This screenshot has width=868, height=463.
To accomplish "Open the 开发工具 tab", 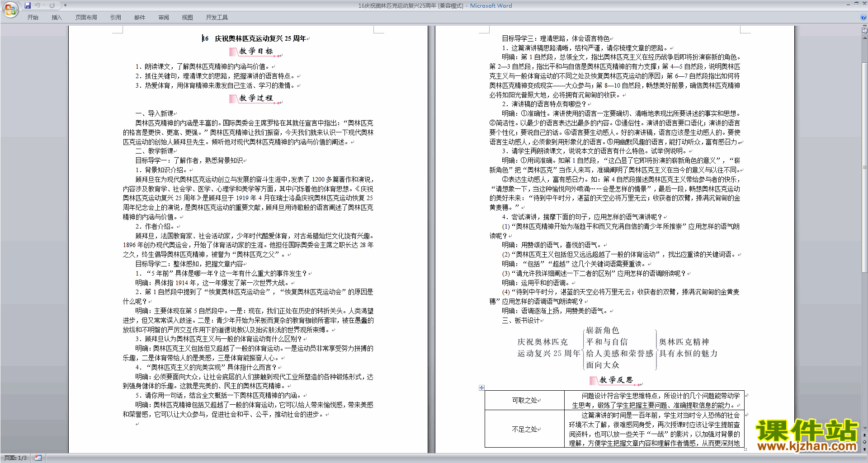I will tap(217, 17).
